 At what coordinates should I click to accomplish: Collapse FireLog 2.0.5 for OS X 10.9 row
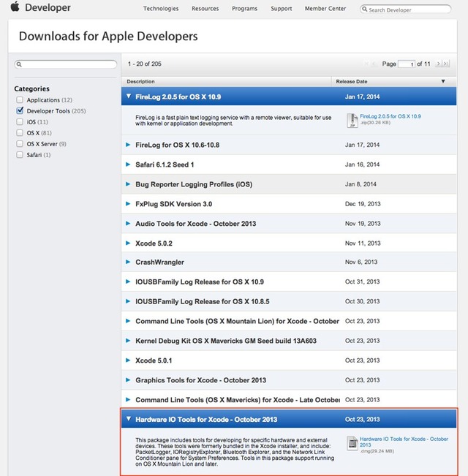point(129,97)
